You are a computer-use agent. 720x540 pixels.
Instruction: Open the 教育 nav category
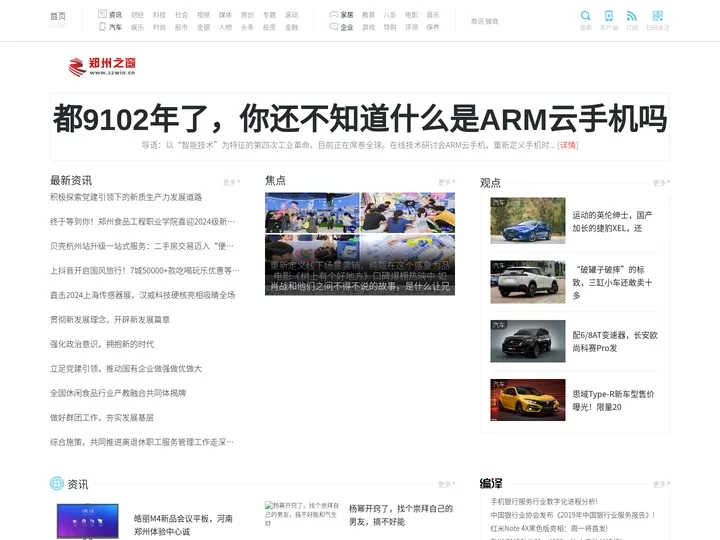coord(368,15)
